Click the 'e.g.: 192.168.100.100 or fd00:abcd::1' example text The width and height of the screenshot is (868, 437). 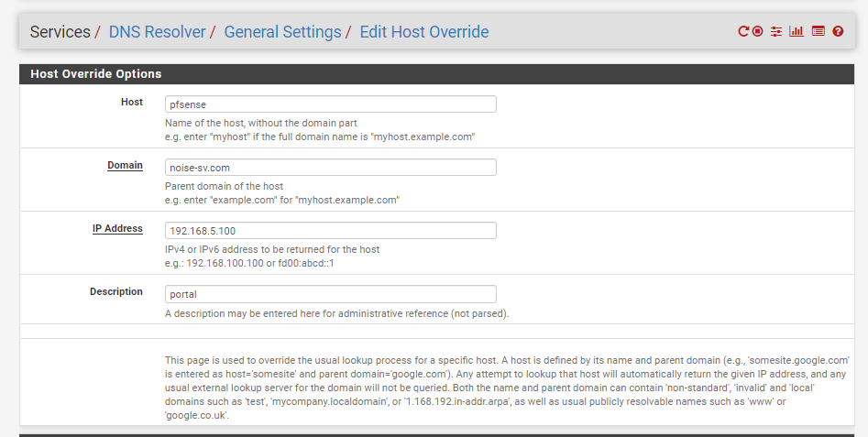click(x=249, y=263)
